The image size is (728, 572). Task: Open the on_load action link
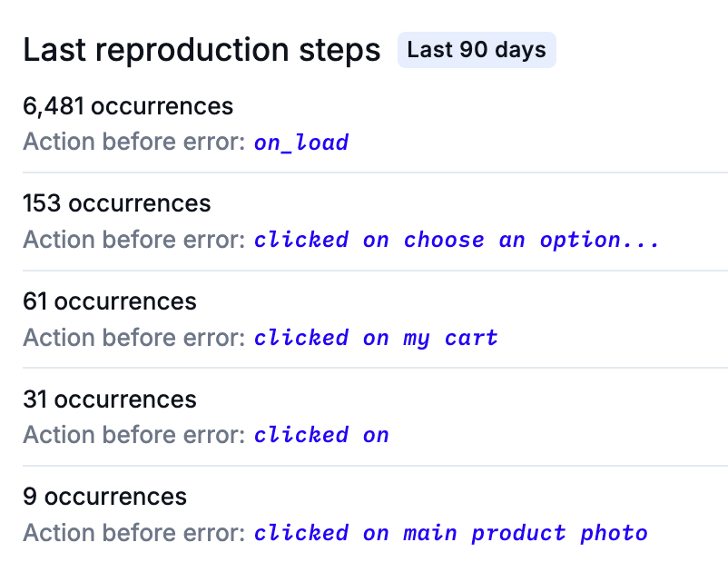pos(301,142)
